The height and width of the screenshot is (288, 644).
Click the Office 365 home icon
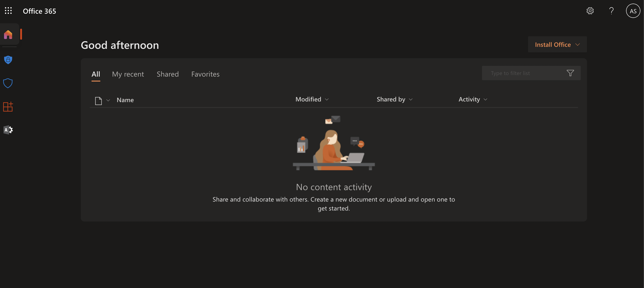[8, 34]
